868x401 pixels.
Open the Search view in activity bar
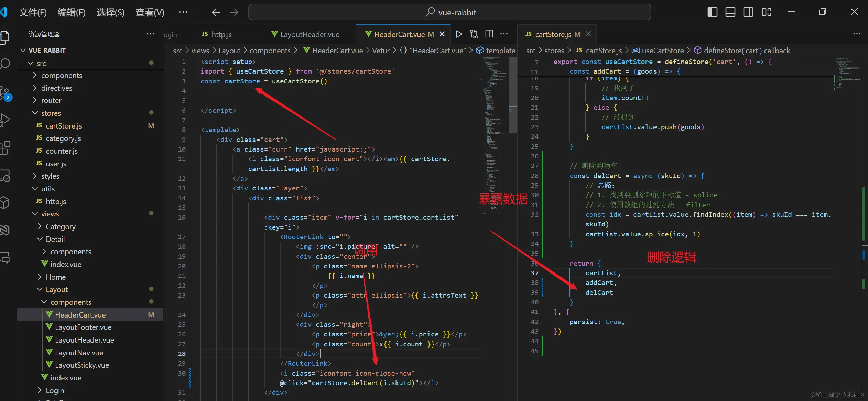click(x=5, y=64)
